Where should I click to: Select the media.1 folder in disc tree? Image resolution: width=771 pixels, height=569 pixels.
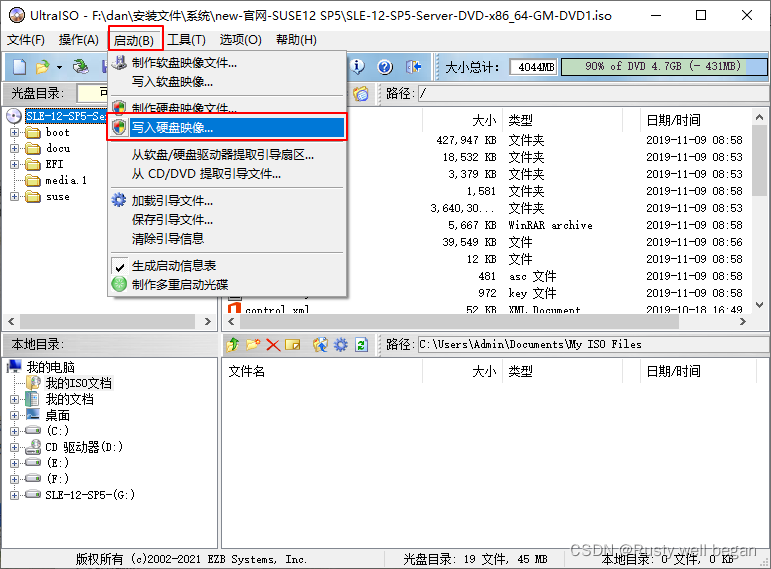66,180
